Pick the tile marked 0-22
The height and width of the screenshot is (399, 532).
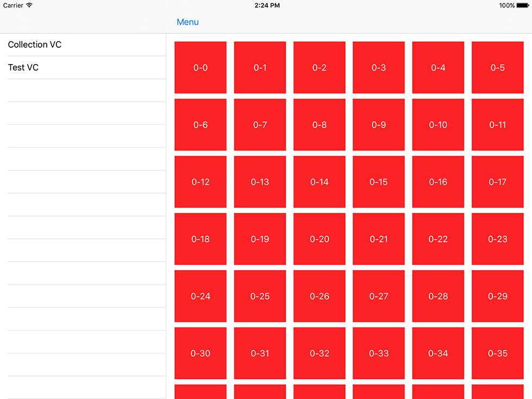pyautogui.click(x=438, y=239)
